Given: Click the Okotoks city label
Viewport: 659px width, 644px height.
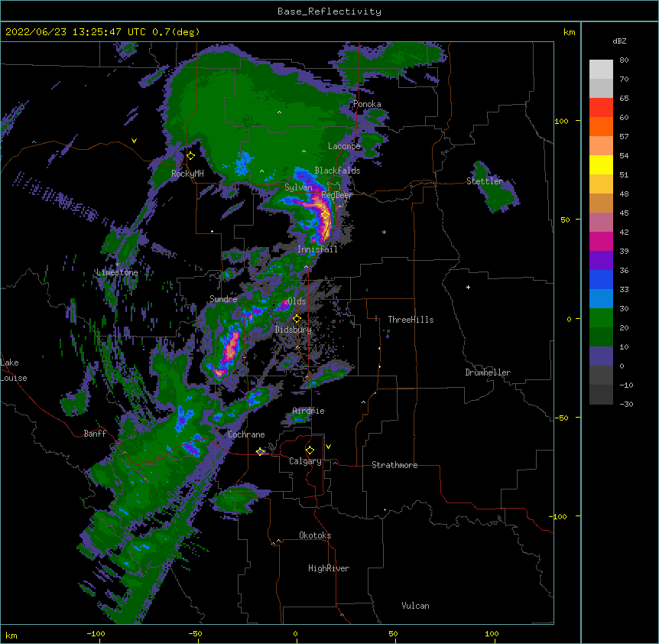Looking at the screenshot, I should [315, 535].
